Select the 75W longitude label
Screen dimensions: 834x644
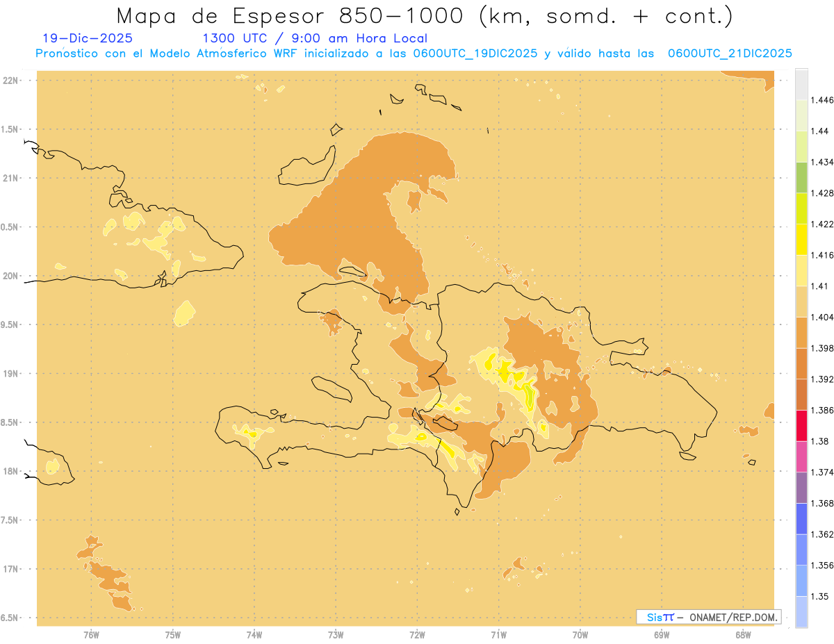(x=172, y=634)
